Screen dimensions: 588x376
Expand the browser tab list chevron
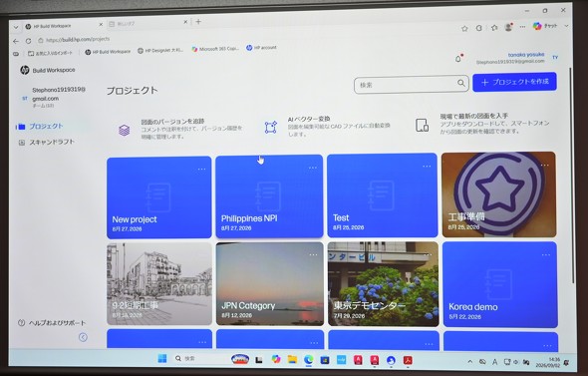click(16, 27)
